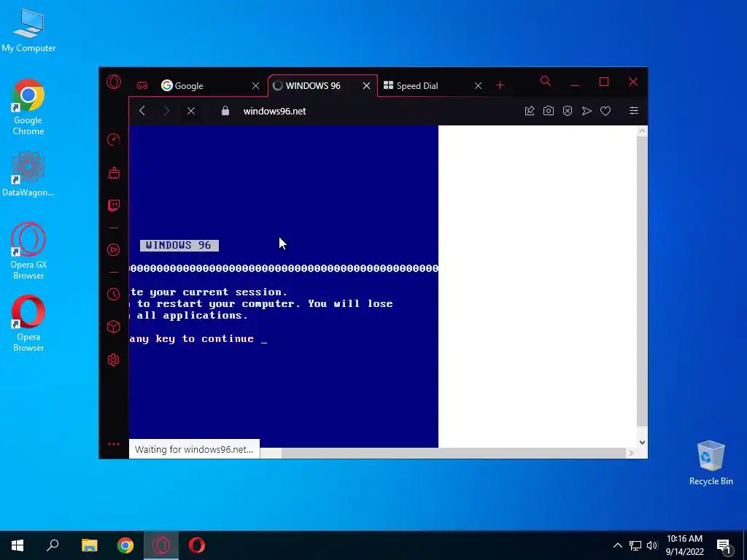This screenshot has width=747, height=560.
Task: Close the Speed Dial tab
Action: pyautogui.click(x=478, y=86)
